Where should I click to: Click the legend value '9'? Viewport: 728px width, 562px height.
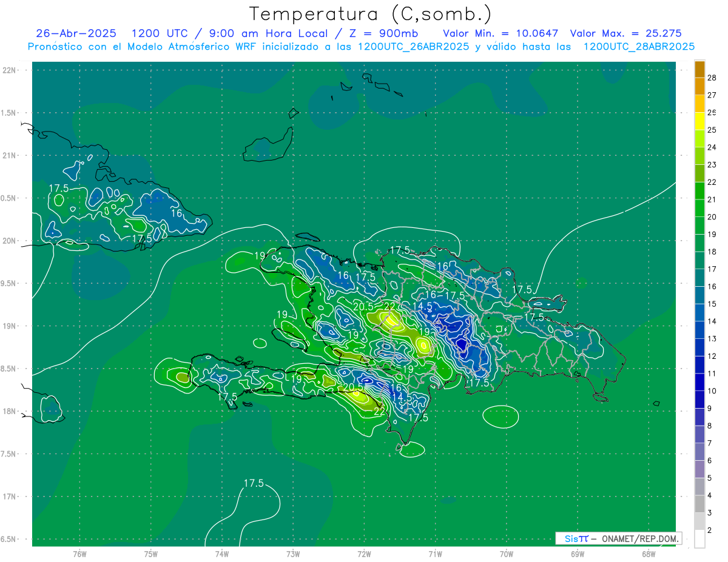[x=710, y=409]
